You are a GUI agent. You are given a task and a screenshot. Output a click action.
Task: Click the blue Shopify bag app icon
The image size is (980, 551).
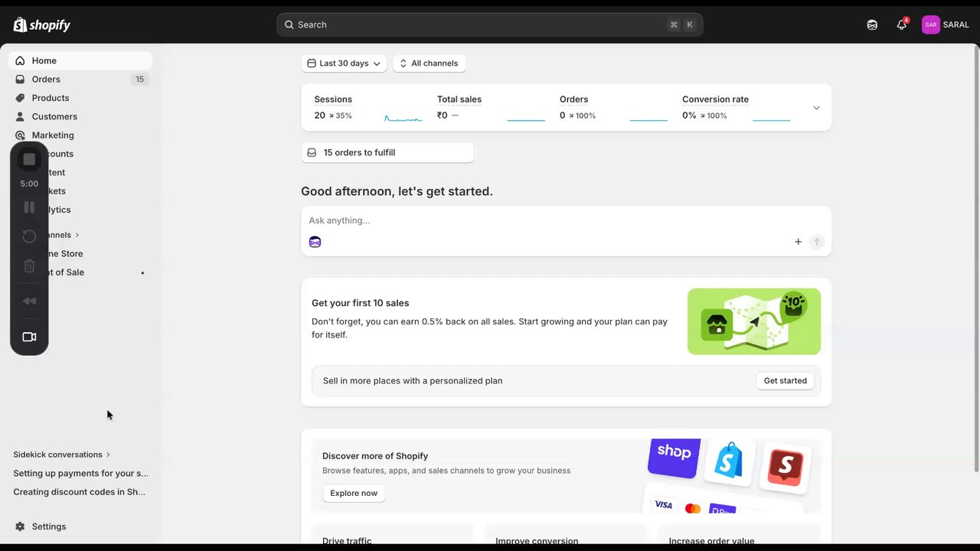729,461
